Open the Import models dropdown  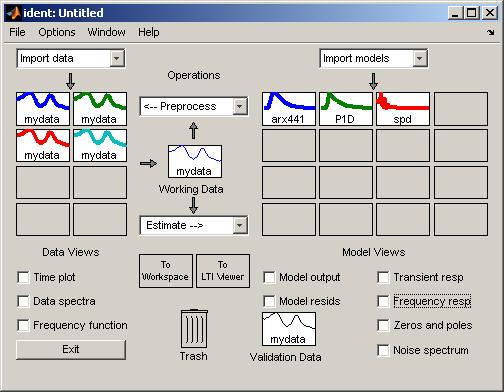pos(374,58)
